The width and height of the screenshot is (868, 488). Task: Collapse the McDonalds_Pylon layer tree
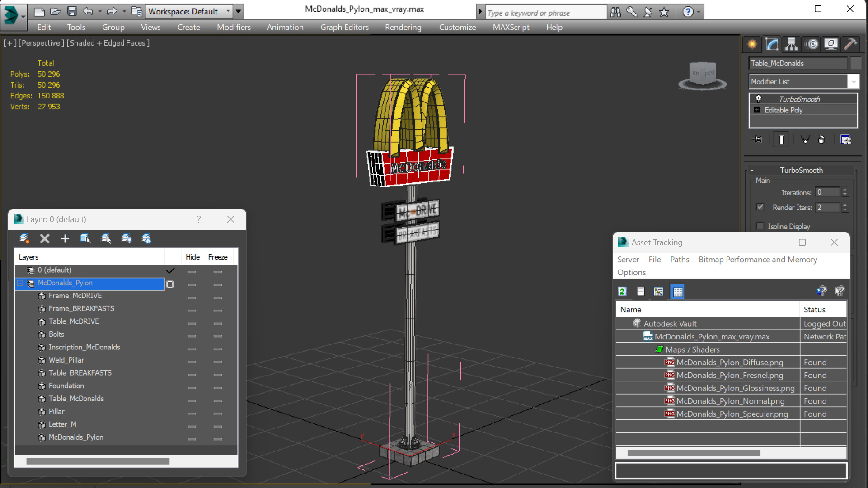(x=20, y=283)
